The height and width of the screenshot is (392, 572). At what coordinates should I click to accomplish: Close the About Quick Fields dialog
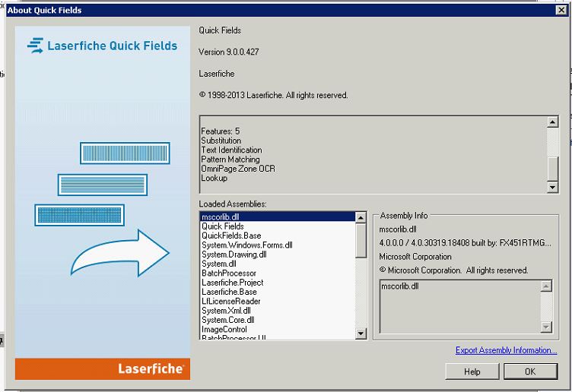(x=561, y=10)
